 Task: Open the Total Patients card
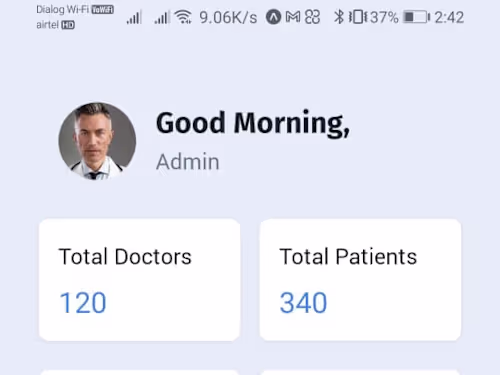click(360, 280)
